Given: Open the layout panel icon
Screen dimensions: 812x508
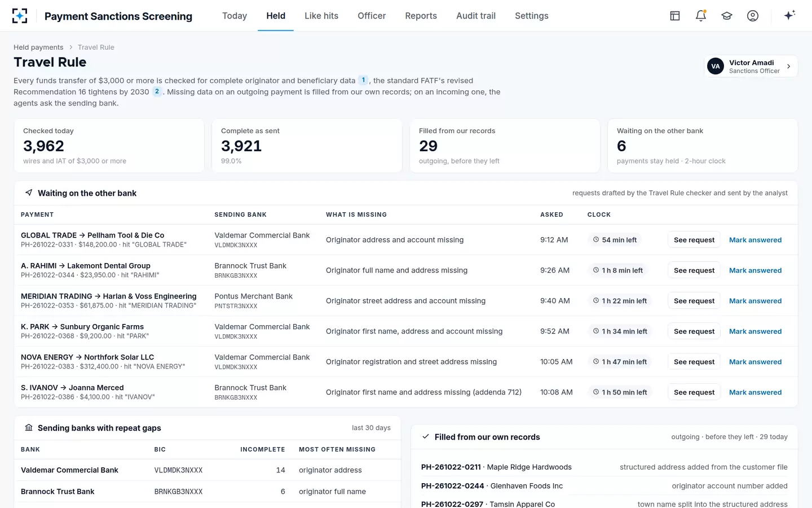Looking at the screenshot, I should [x=675, y=16].
